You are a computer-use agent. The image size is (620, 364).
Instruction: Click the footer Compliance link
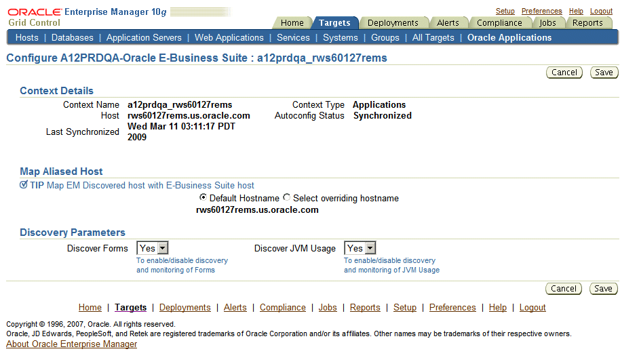tap(282, 308)
